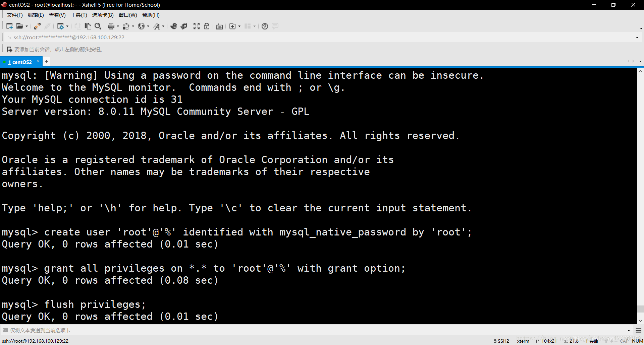This screenshot has width=644, height=345.
Task: Click the Find magnifier icon
Action: [x=98, y=26]
